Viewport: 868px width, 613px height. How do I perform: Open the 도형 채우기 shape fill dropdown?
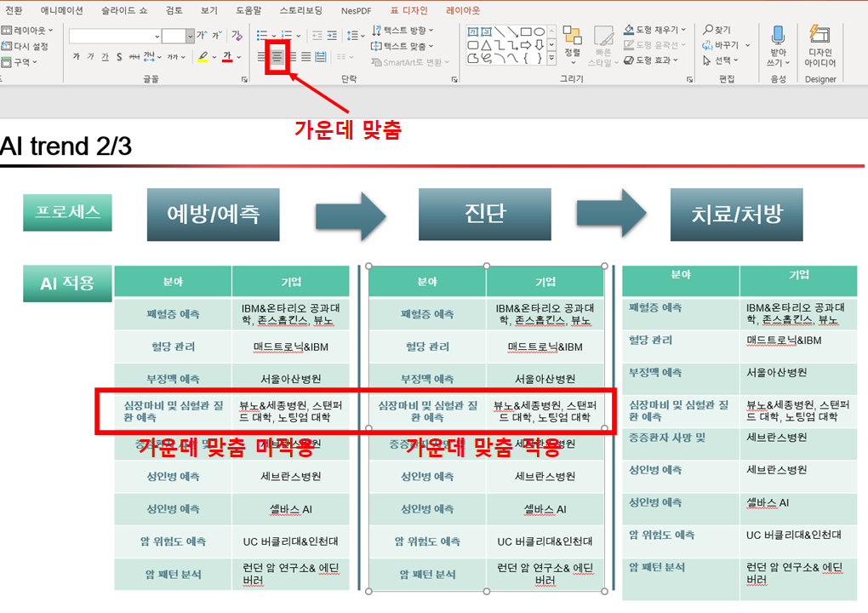(x=655, y=29)
